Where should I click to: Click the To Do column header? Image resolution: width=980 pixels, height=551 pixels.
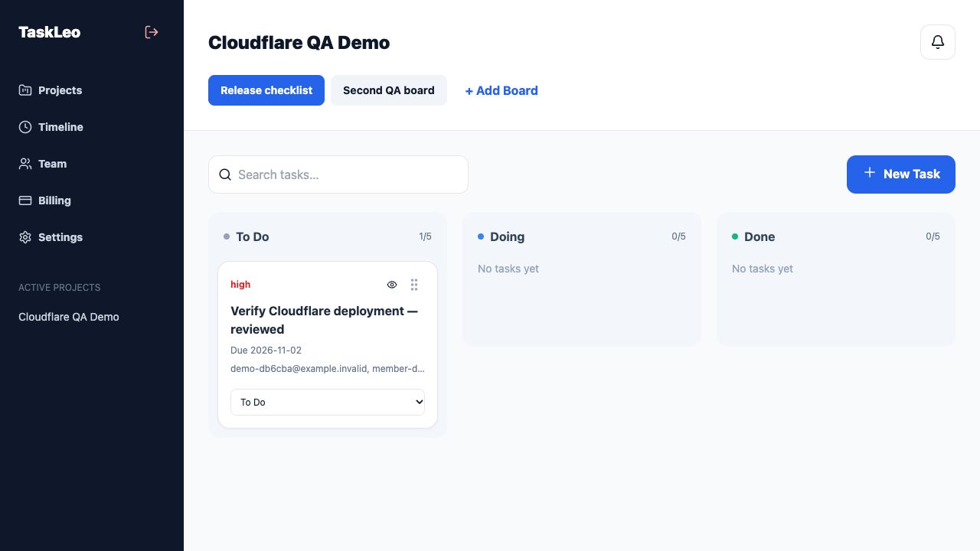tap(253, 237)
